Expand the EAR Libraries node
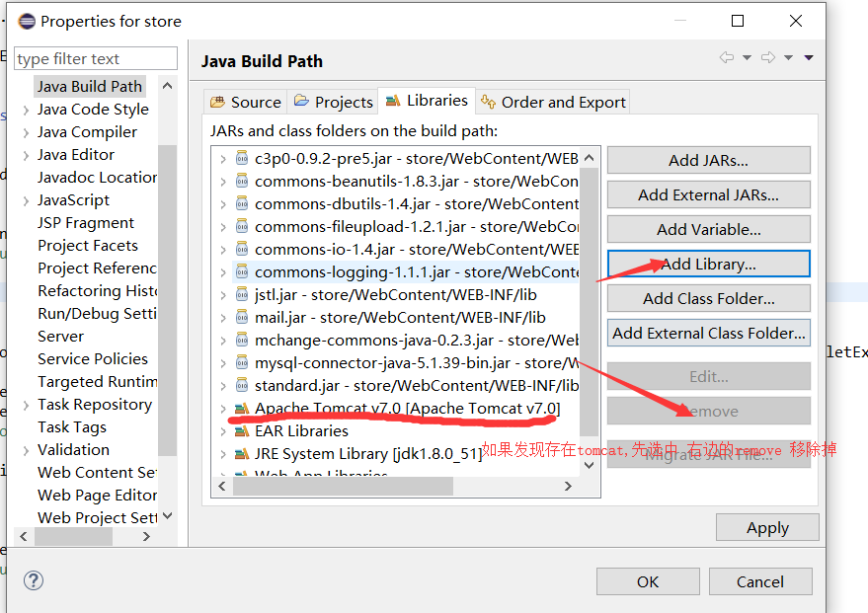868x613 pixels. 223,430
